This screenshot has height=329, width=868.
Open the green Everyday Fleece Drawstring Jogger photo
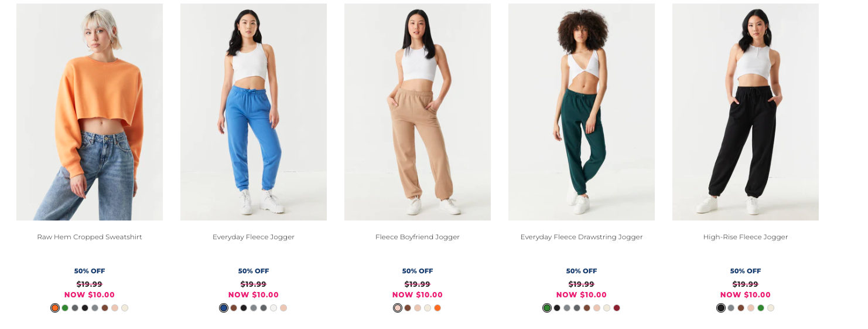[582, 112]
